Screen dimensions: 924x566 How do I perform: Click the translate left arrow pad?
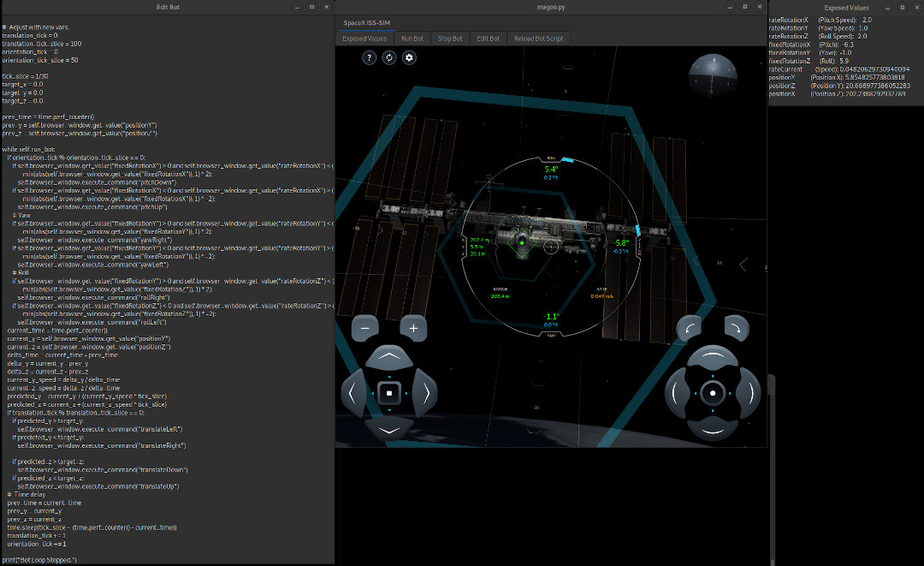point(352,393)
